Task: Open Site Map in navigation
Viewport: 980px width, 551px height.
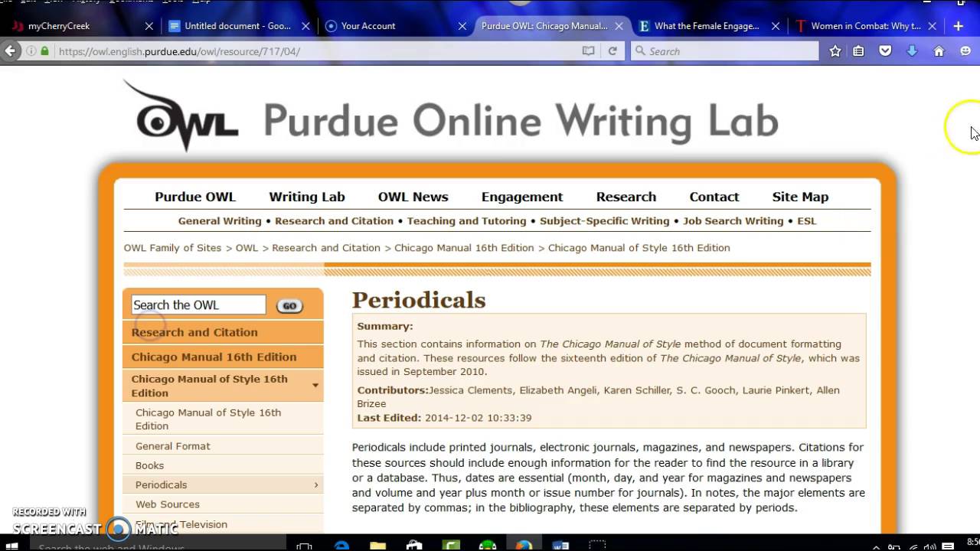Action: pyautogui.click(x=800, y=197)
